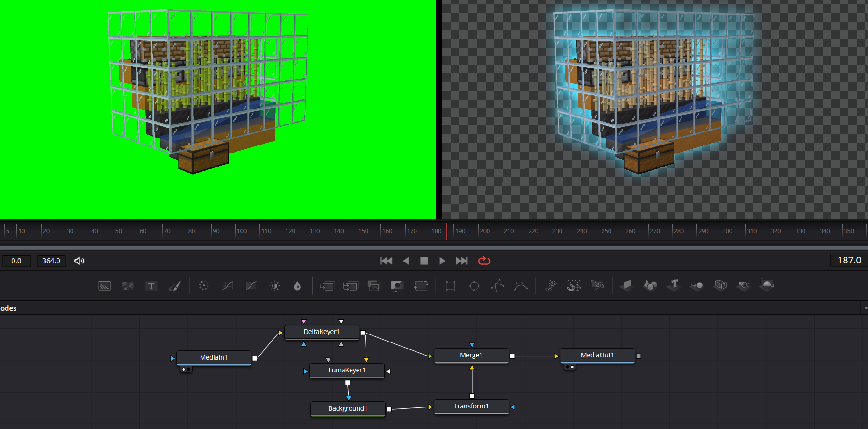The width and height of the screenshot is (868, 429).
Task: Add a Camera 3D node
Action: click(720, 285)
